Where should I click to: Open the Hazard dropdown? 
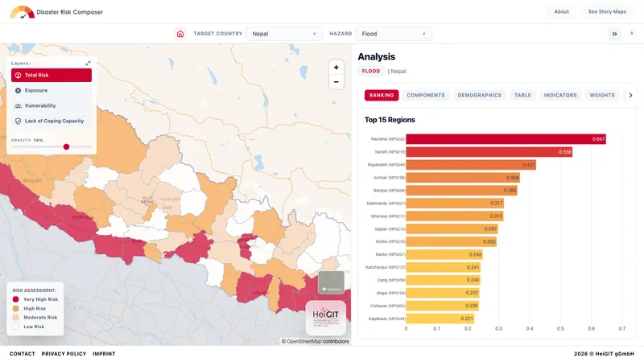point(394,34)
